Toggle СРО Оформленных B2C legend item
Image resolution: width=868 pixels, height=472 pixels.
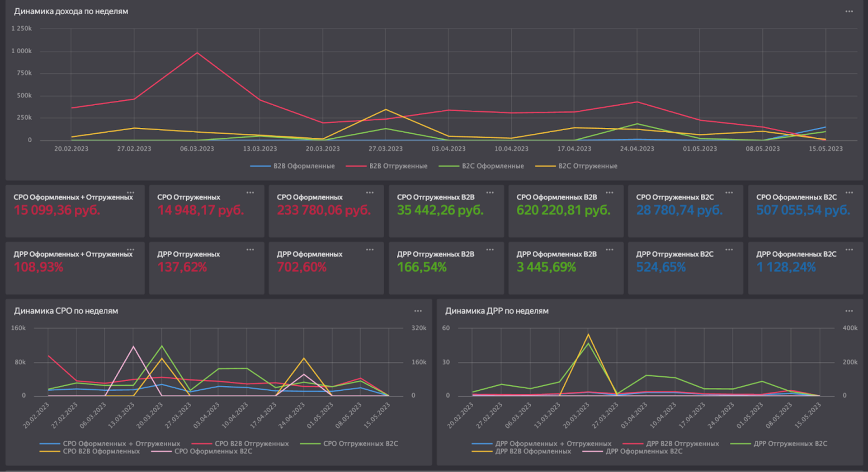coord(202,451)
